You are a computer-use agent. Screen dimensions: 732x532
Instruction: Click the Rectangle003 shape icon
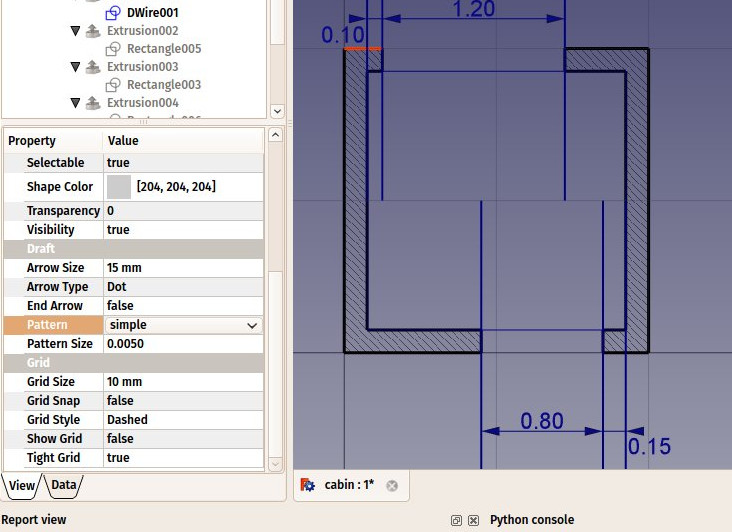click(x=113, y=85)
